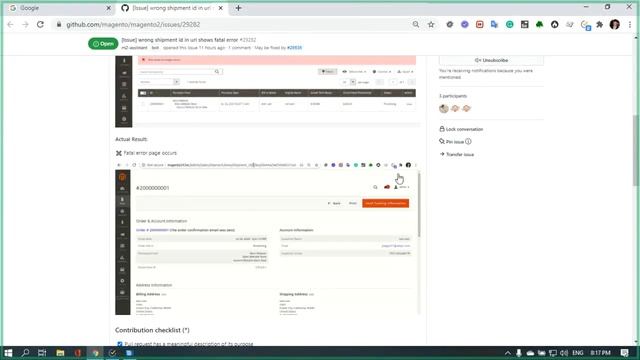Screen dimensions: 640x360
Task: Bookmark this page with the star icon
Action: [x=431, y=24]
